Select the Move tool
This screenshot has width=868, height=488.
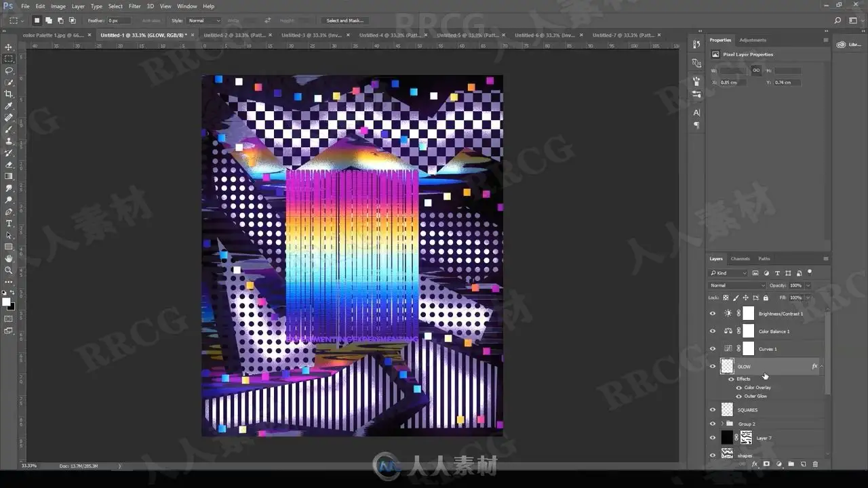pos(9,47)
